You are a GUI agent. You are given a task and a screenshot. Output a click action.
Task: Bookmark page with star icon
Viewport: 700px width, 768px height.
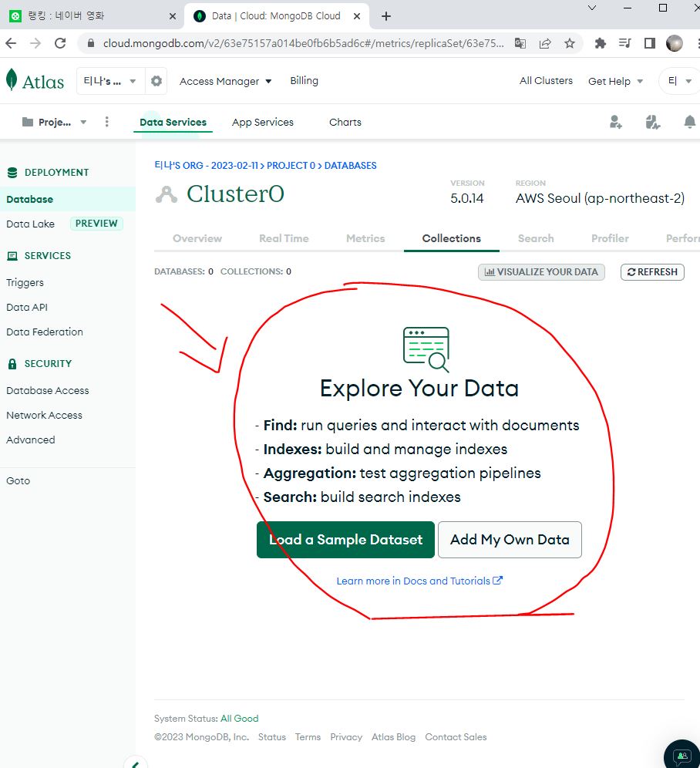pos(569,44)
